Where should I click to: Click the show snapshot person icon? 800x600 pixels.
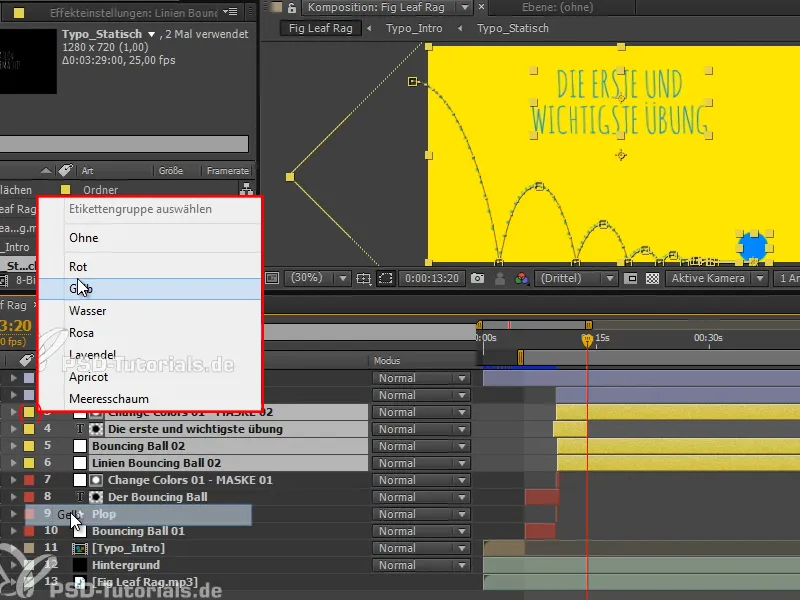tap(500, 279)
